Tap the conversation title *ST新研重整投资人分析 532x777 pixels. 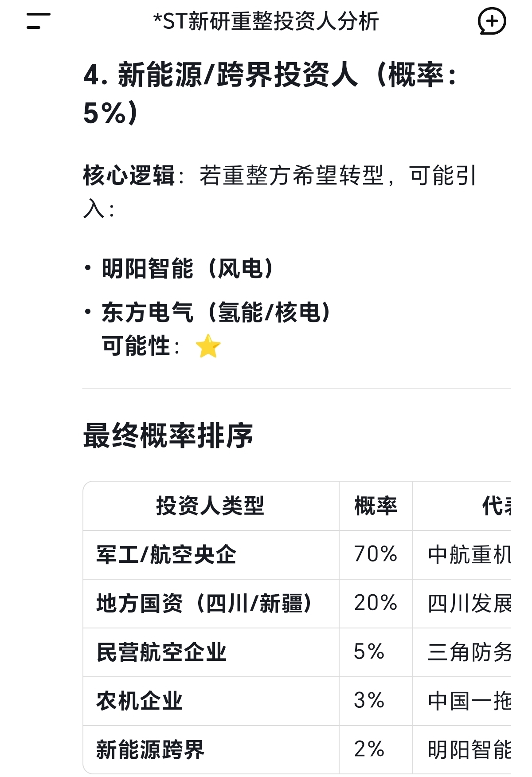click(266, 21)
